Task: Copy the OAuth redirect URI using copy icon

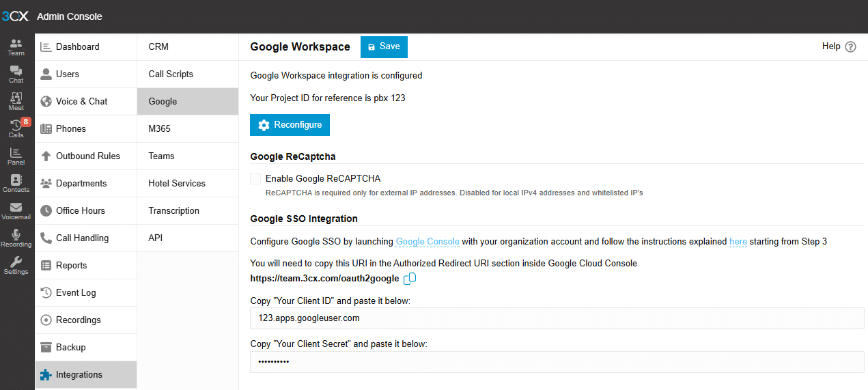Action: (x=410, y=279)
